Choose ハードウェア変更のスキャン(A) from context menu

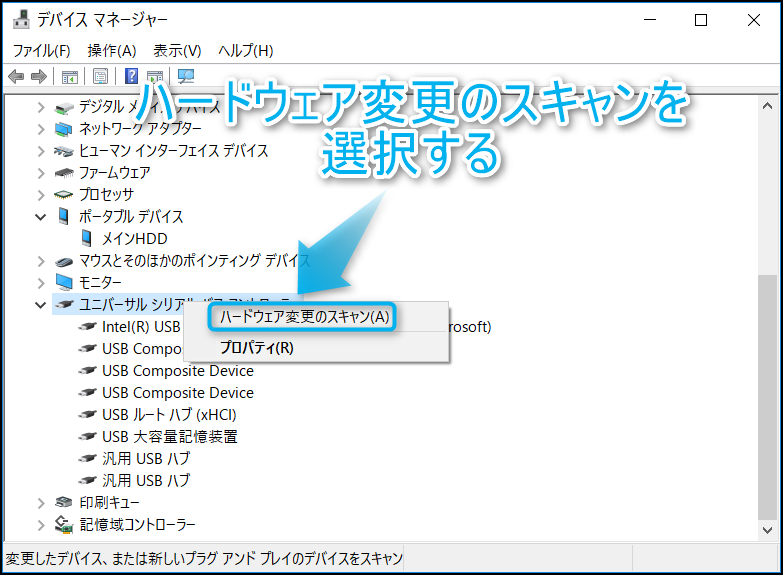coord(304,317)
